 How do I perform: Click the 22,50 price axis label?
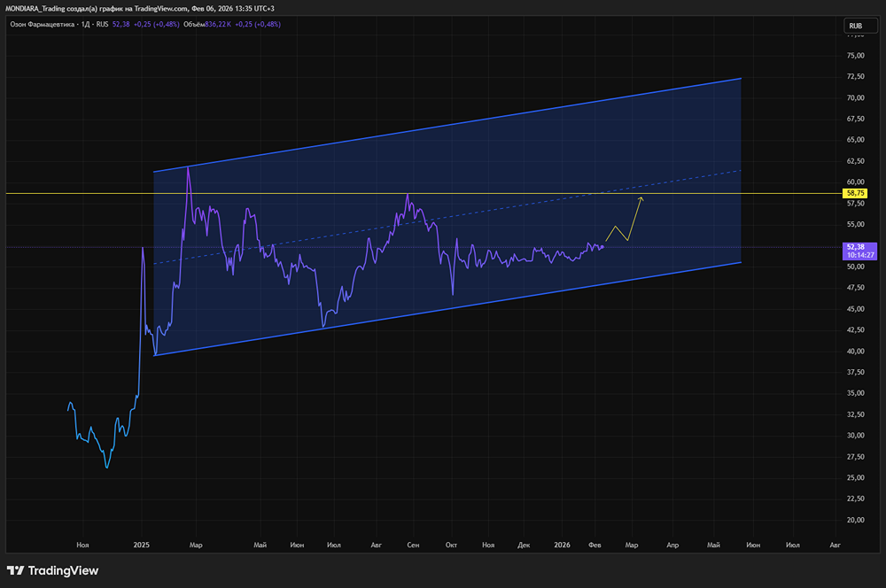856,499
